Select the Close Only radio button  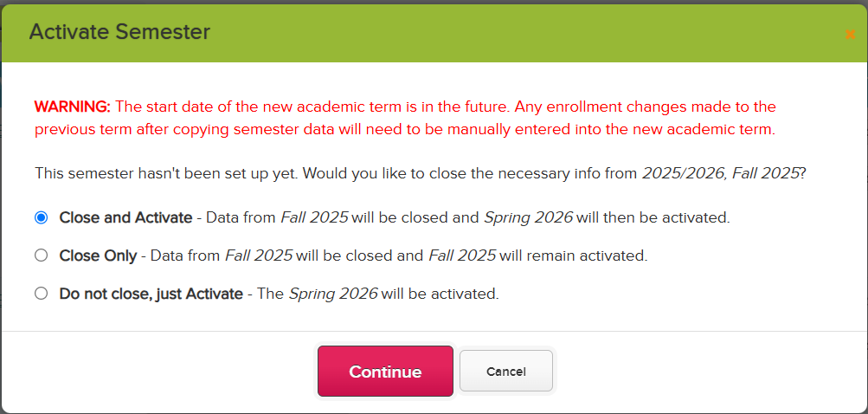[41, 256]
